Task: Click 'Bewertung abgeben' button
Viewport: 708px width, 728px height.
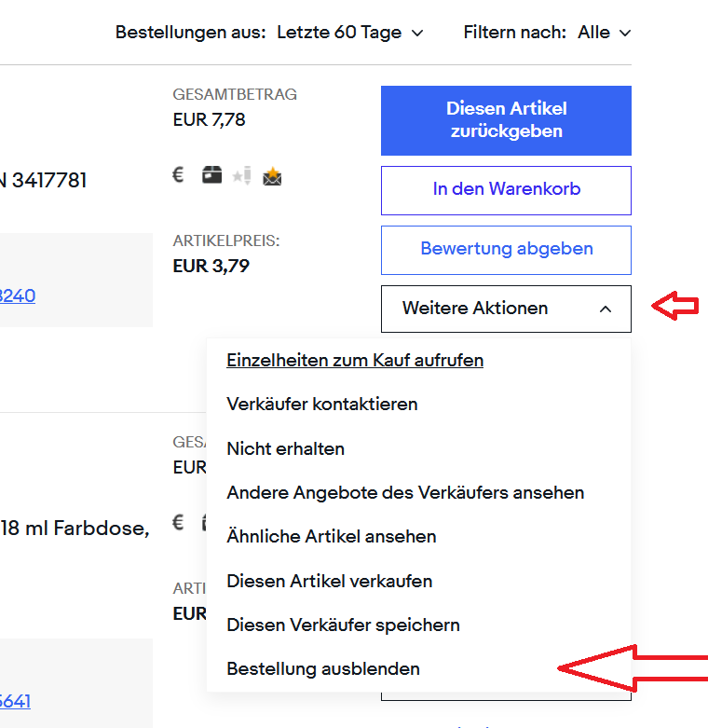Action: coord(506,249)
